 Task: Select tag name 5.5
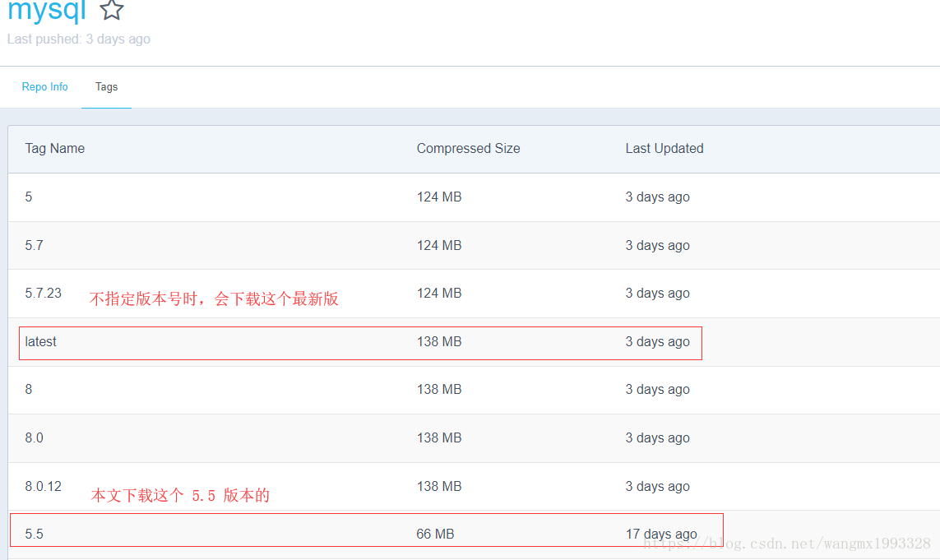tap(35, 535)
